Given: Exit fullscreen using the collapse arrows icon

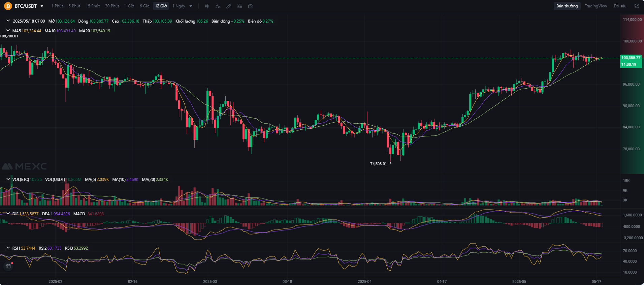Looking at the screenshot, I should coord(637,6).
